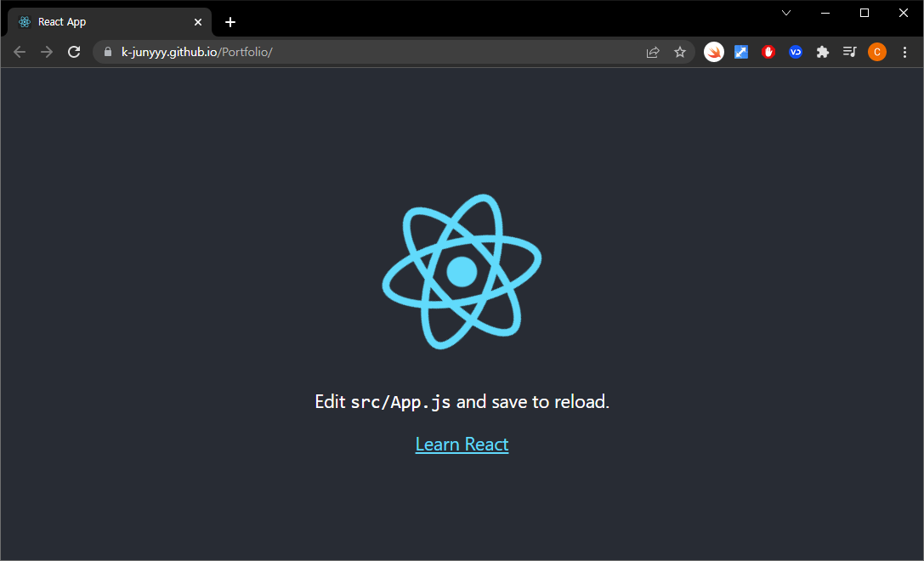Expand tab search chevron in title bar
This screenshot has width=924, height=561.
(x=786, y=13)
